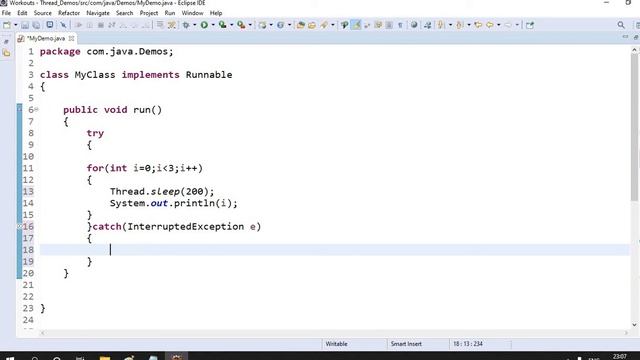Click the 18 : 13 : 234 cursor position
640x360 pixels.
point(468,344)
